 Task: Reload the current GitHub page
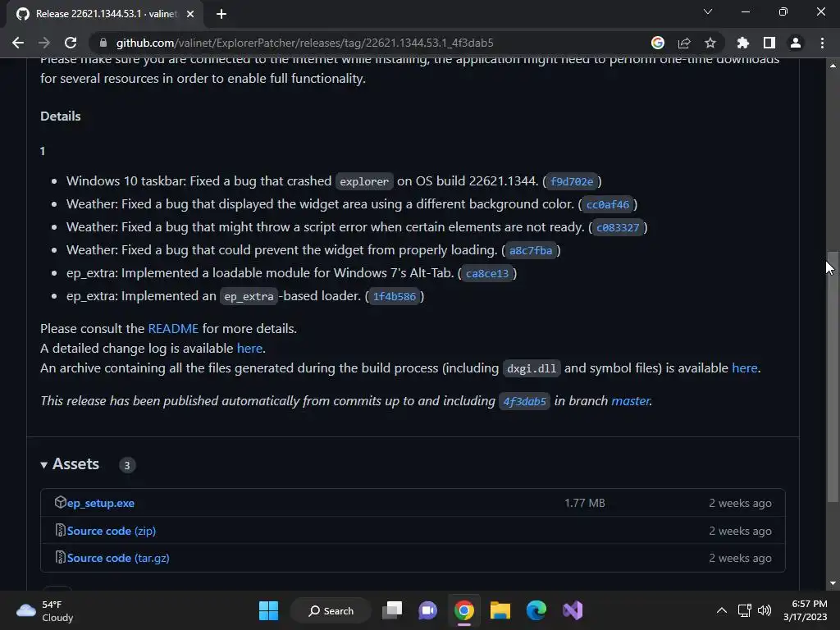[x=71, y=43]
